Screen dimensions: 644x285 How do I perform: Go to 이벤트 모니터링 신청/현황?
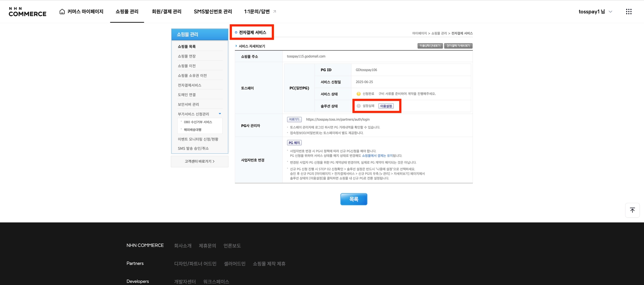point(198,139)
